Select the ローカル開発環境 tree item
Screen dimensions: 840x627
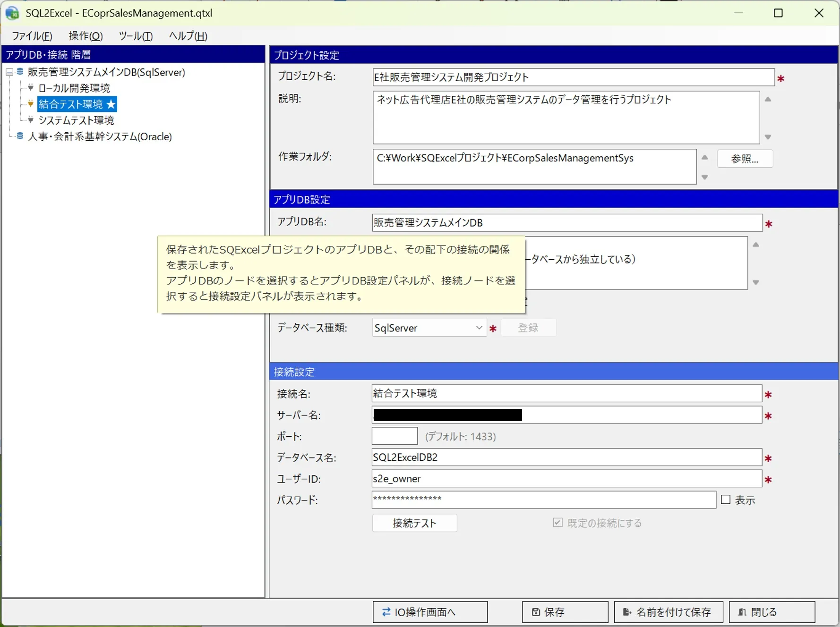click(74, 88)
